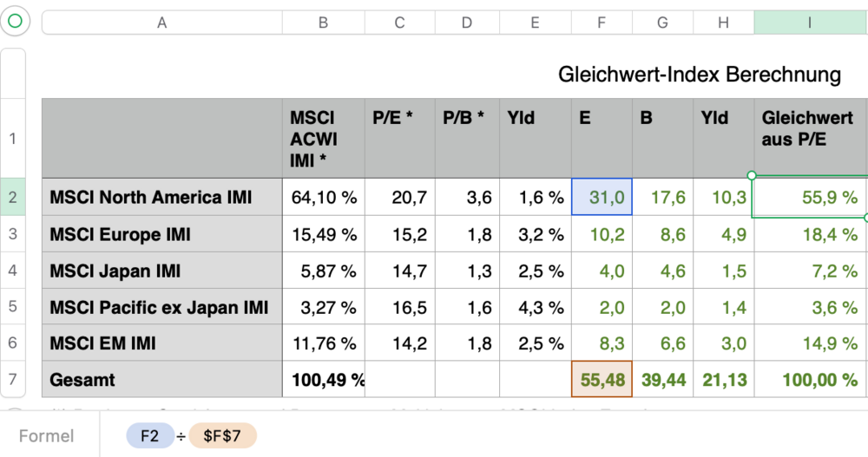Click the cell showing 100,49 %
Viewport: 868px width, 457px height.
pyautogui.click(x=323, y=380)
